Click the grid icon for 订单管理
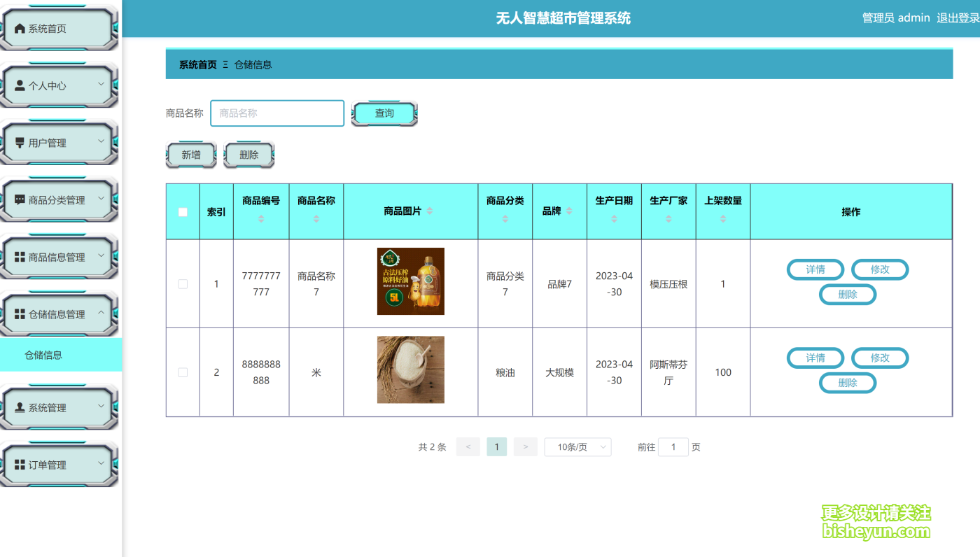This screenshot has height=557, width=980. (x=20, y=465)
